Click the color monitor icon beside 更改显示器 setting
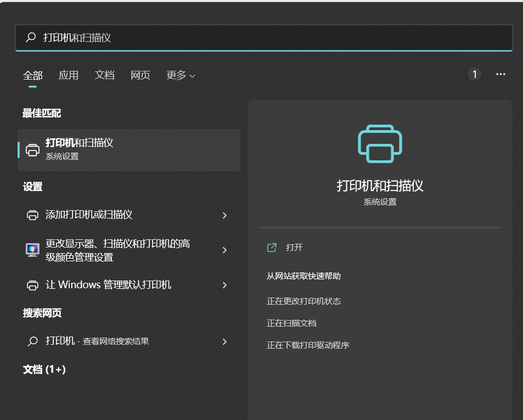The height and width of the screenshot is (420, 523). pyautogui.click(x=33, y=250)
